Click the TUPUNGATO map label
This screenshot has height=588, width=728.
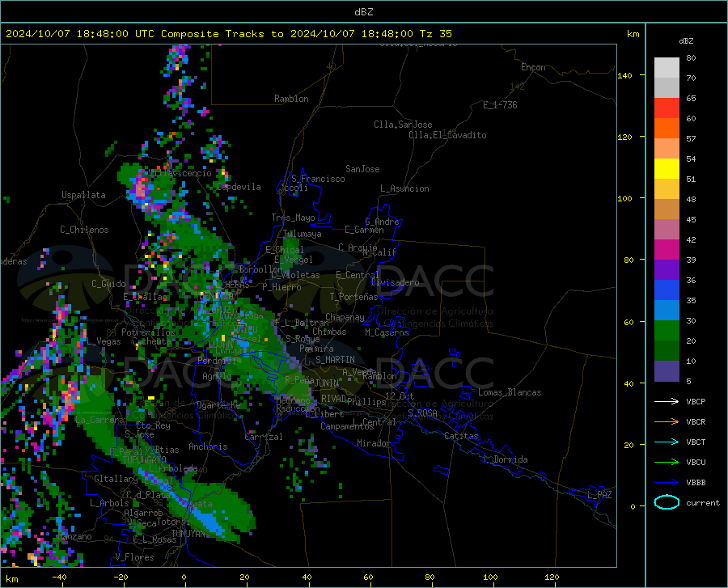[x=145, y=460]
